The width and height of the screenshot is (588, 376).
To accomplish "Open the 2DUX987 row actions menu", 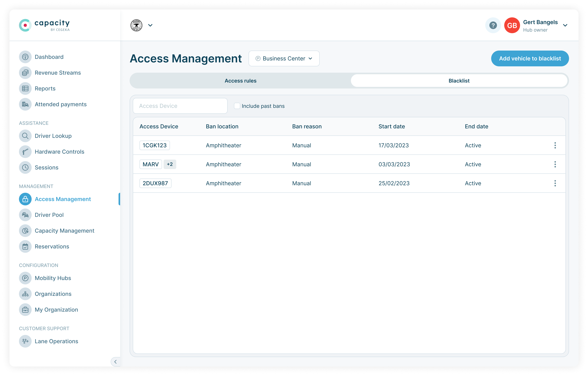I will pos(555,183).
